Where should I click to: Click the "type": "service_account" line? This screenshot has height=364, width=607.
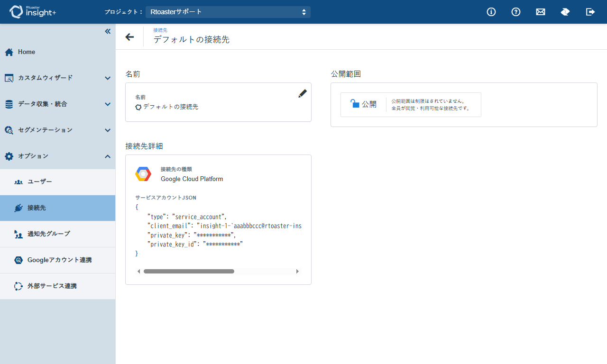(x=187, y=217)
